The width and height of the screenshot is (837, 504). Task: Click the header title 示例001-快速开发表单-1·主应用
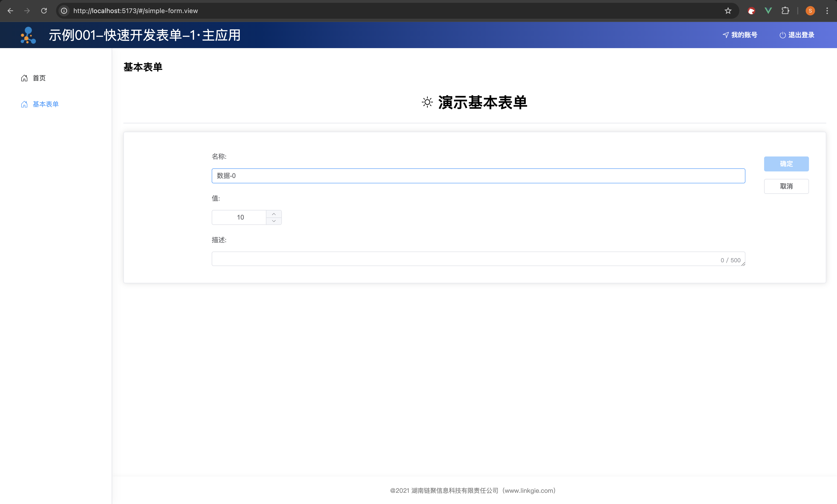145,35
